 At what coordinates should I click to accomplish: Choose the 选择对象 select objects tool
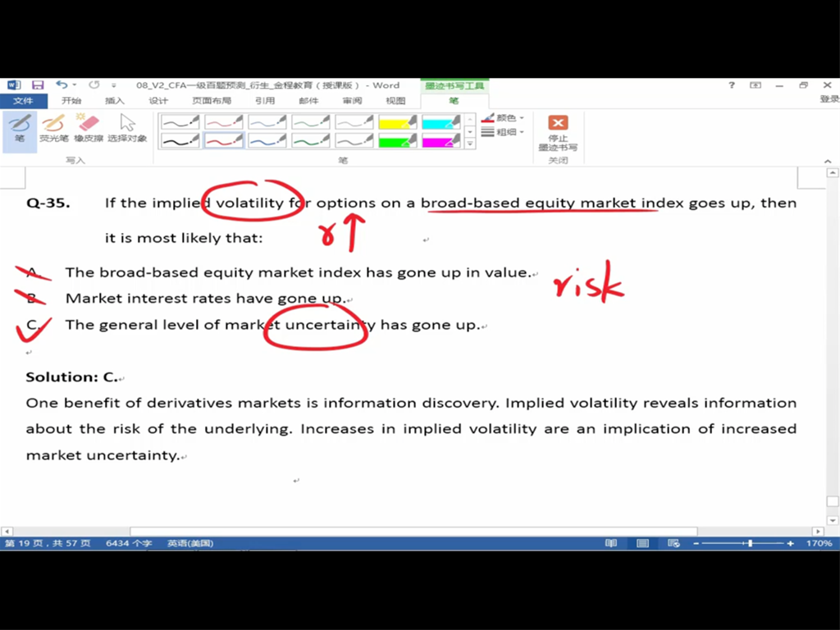(127, 129)
